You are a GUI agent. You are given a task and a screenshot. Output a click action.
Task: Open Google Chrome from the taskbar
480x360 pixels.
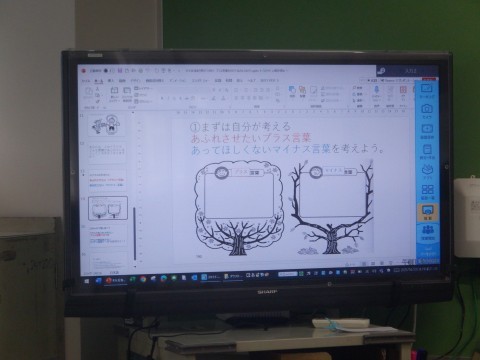coord(143,279)
